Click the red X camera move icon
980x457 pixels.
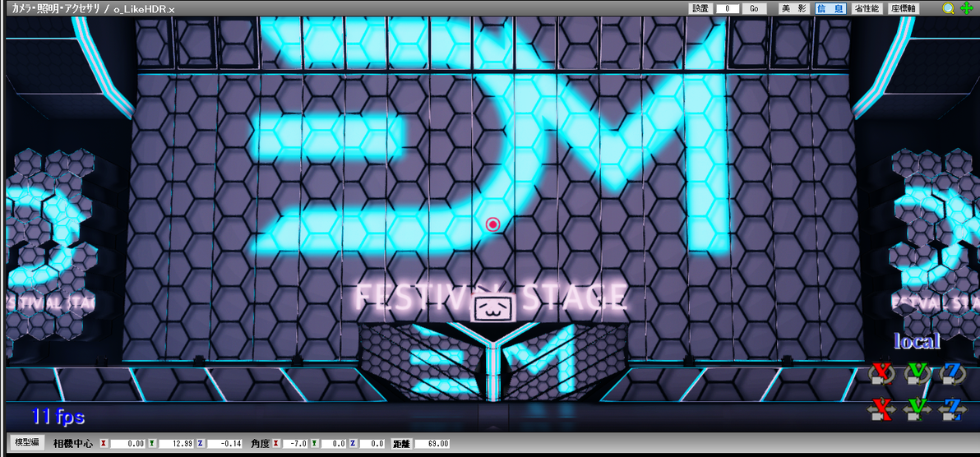(x=881, y=409)
